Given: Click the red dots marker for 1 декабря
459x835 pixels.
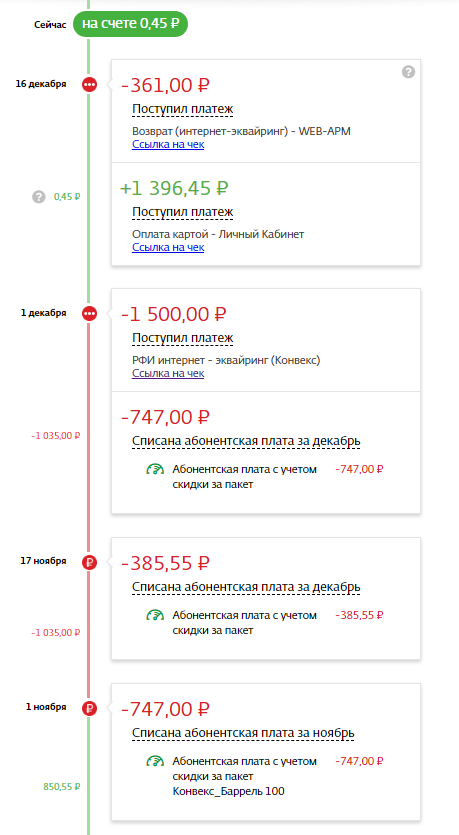Looking at the screenshot, I should coord(89,314).
